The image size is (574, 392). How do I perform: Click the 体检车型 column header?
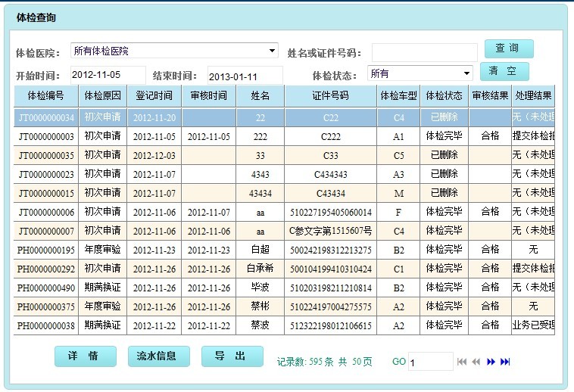pos(398,96)
